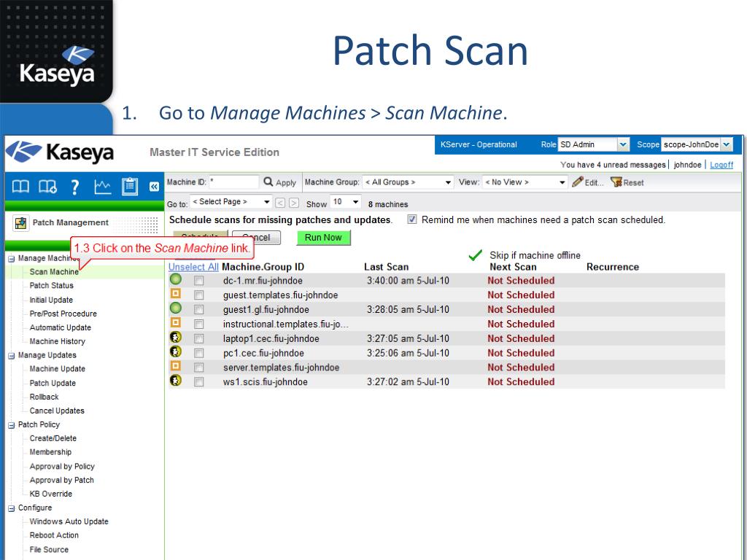Click the status icon for dc-1.mr.fiu-johndoe
This screenshot has height=560, width=747.
click(x=176, y=279)
